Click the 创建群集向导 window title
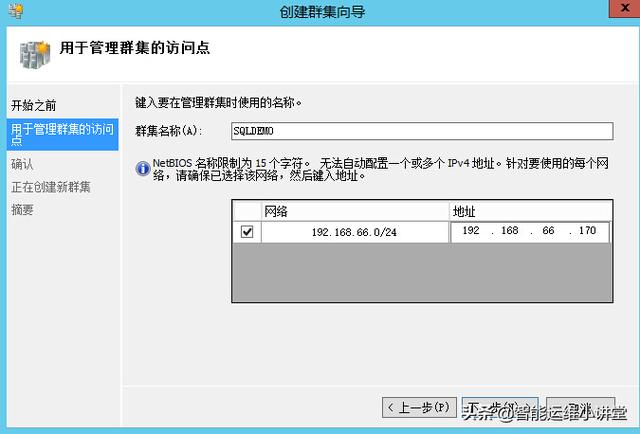This screenshot has height=434, width=640. click(322, 11)
